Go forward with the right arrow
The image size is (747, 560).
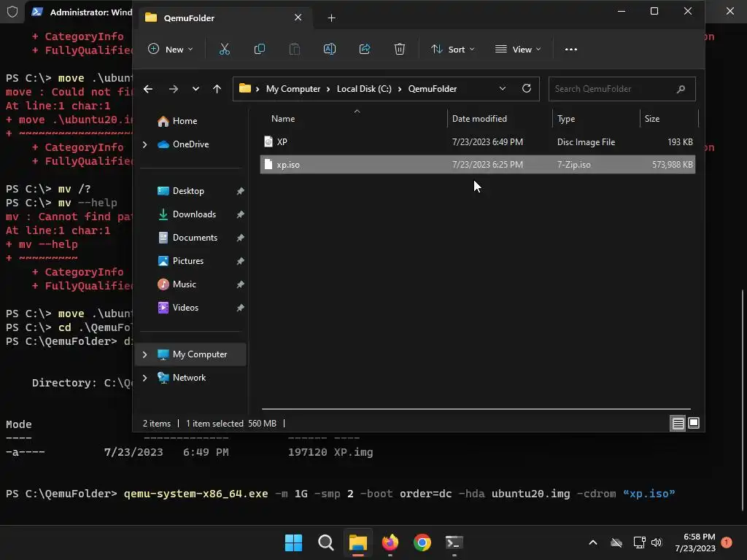point(174,89)
